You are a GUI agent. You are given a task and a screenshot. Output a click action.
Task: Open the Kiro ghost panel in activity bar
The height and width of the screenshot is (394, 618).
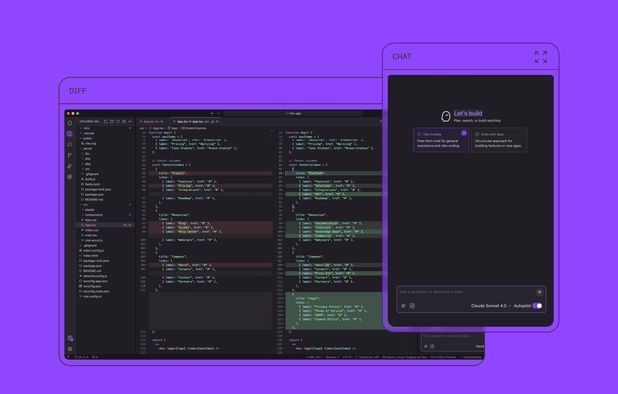[69, 123]
